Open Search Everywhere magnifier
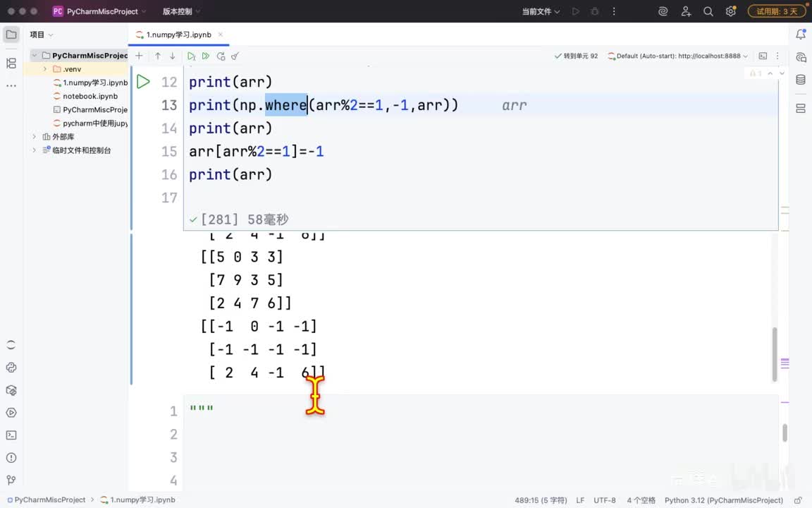The image size is (812, 508). tap(708, 11)
